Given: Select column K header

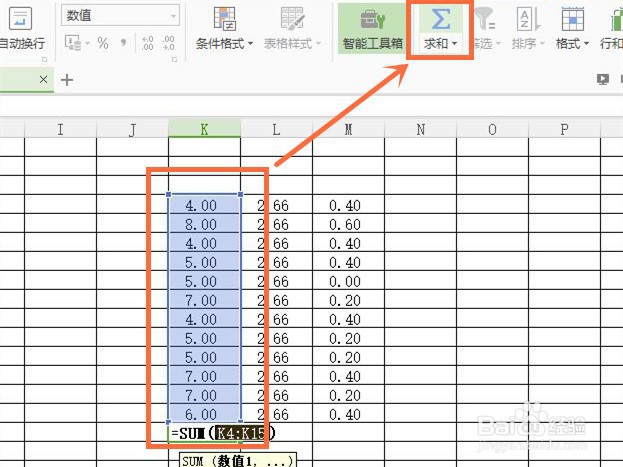Looking at the screenshot, I should [x=204, y=128].
